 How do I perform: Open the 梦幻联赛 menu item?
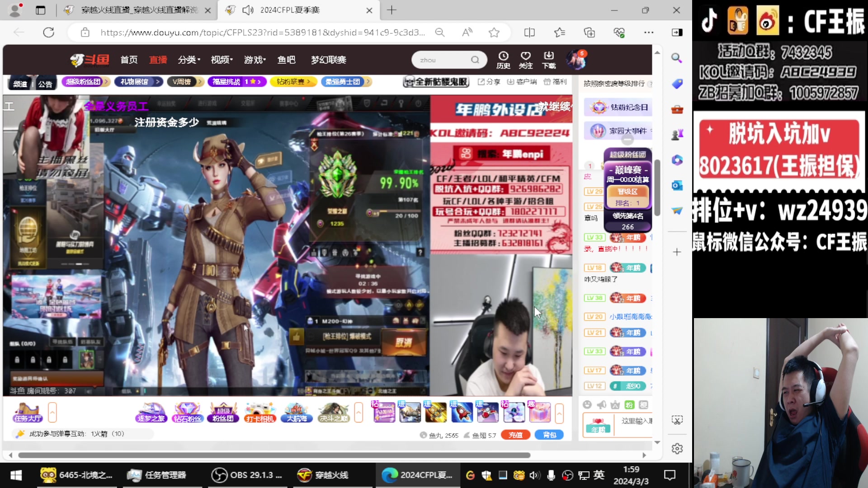click(x=329, y=60)
